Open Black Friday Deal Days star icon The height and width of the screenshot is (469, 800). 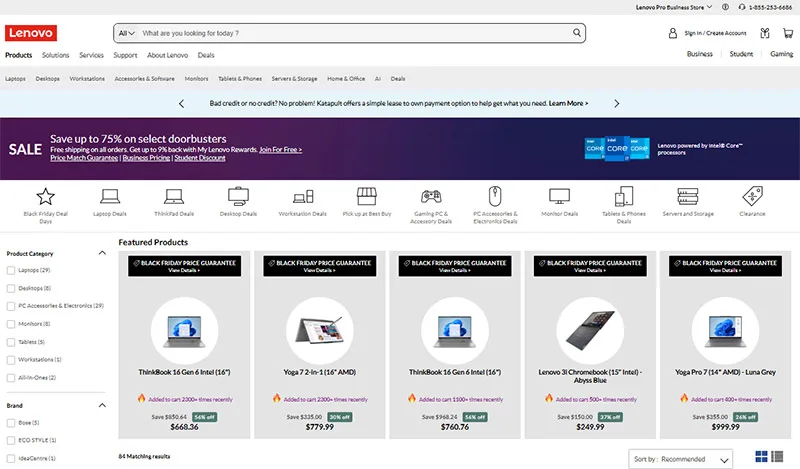(45, 196)
